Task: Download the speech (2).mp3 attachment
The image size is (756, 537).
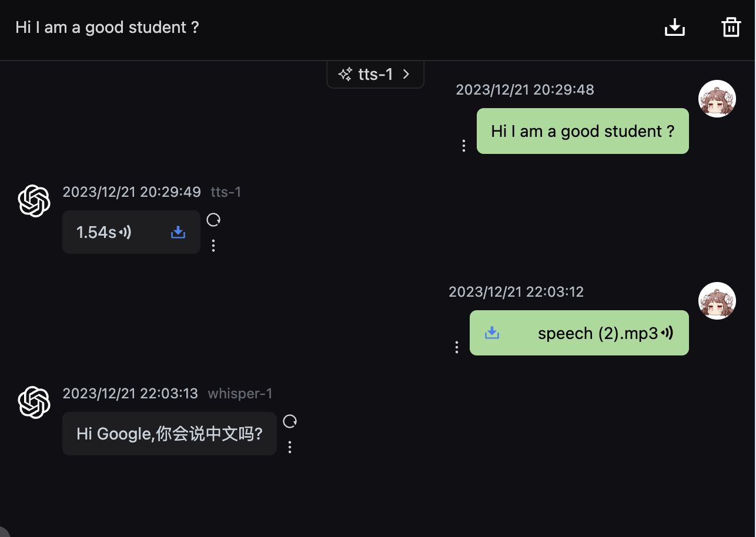Action: [492, 333]
